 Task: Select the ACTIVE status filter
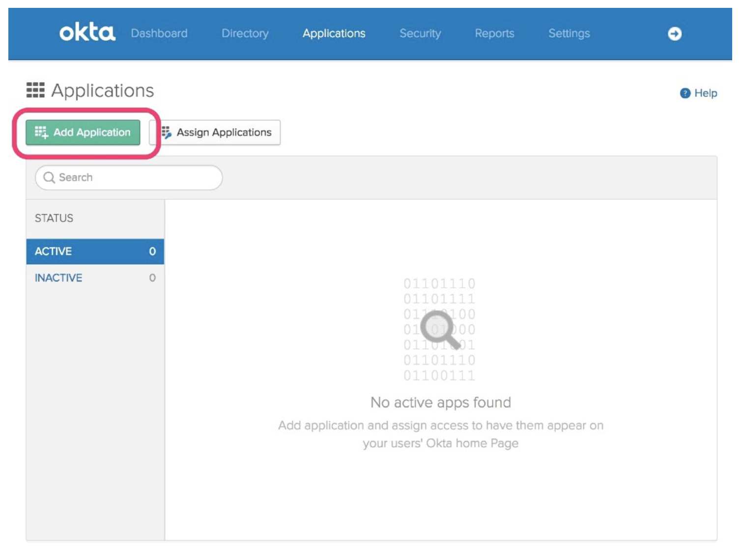95,252
